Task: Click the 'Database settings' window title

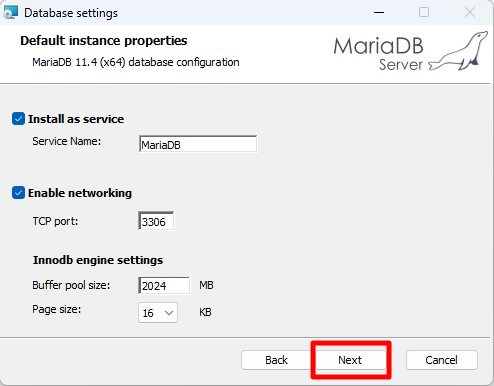Action: tap(71, 13)
